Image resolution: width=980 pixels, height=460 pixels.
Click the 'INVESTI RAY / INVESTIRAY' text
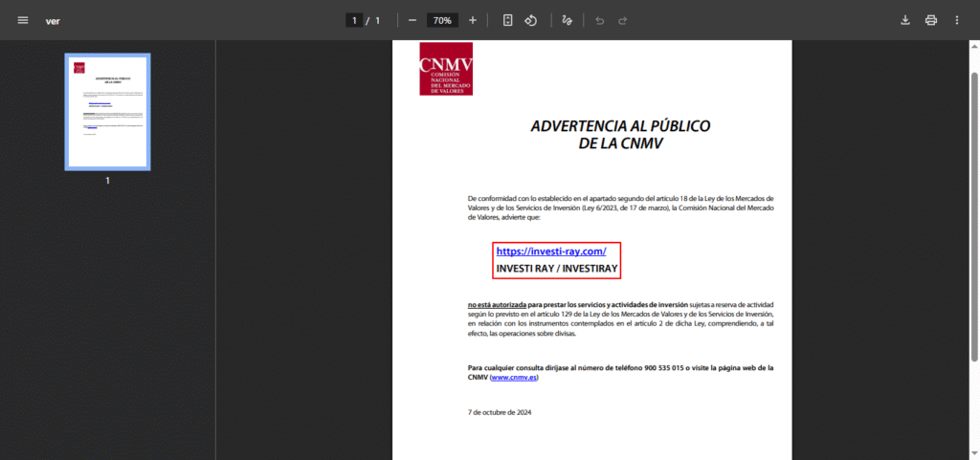pos(557,269)
